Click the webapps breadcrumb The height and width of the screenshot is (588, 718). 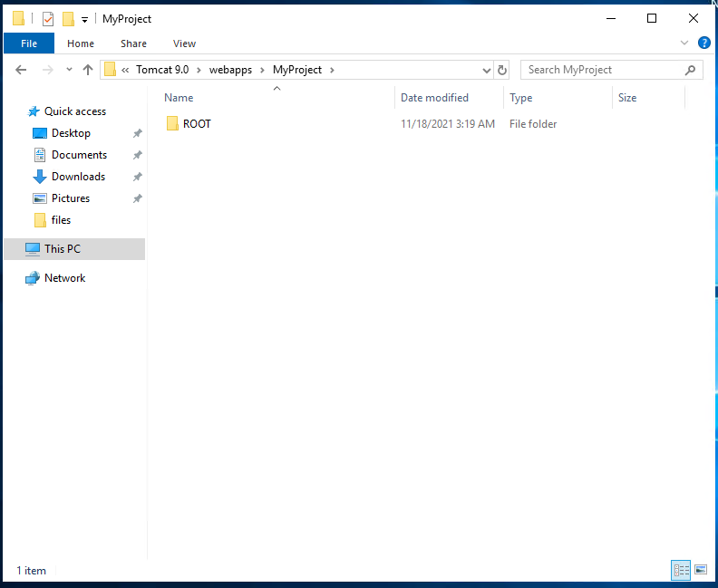tap(230, 70)
